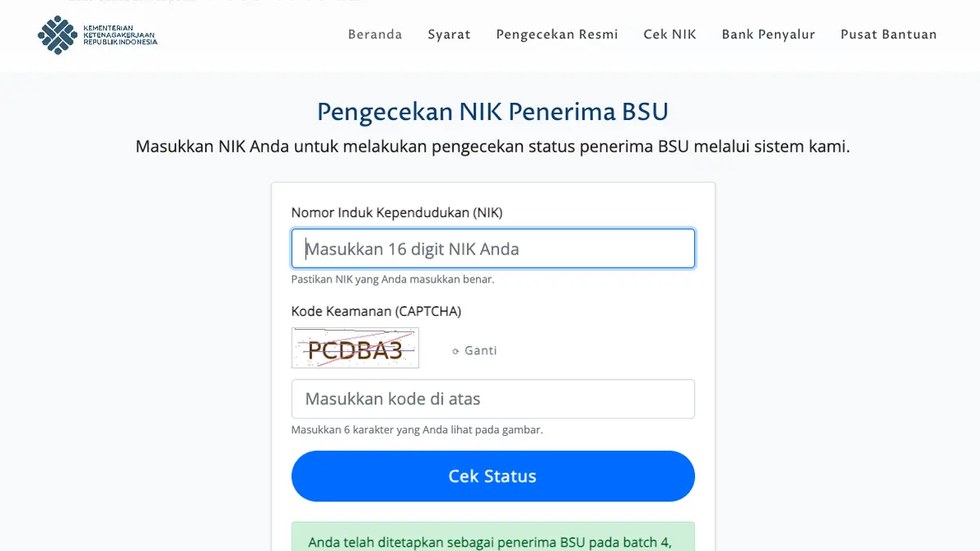Click the CAPTCHA image PCDBA3
The height and width of the screenshot is (551, 980).
coord(355,348)
